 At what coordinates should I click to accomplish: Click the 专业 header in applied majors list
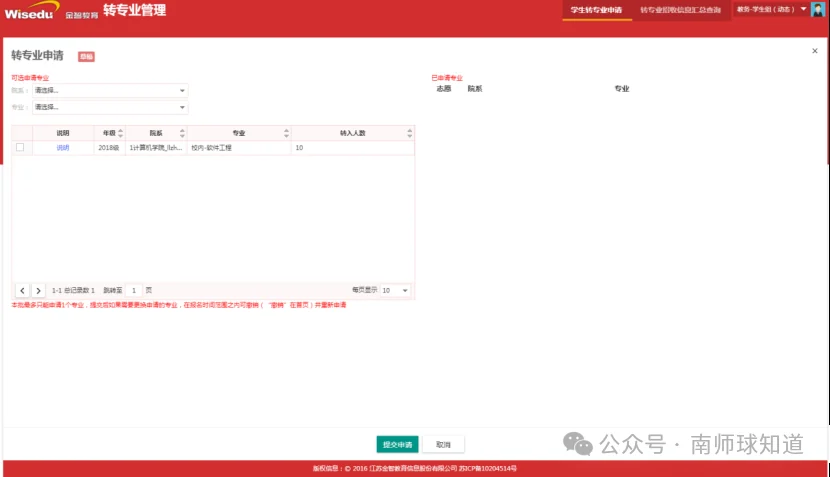pyautogui.click(x=622, y=88)
